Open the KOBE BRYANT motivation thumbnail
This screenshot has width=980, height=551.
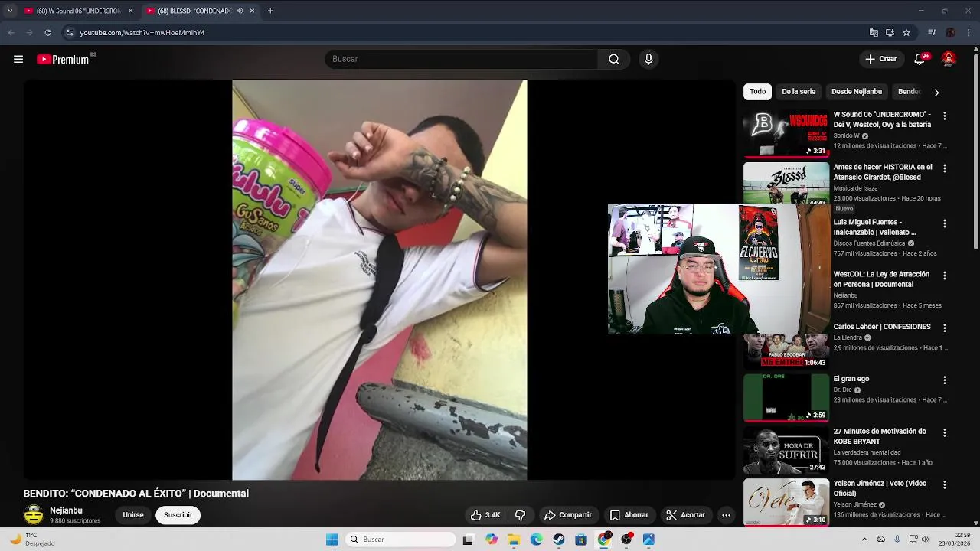(x=786, y=450)
